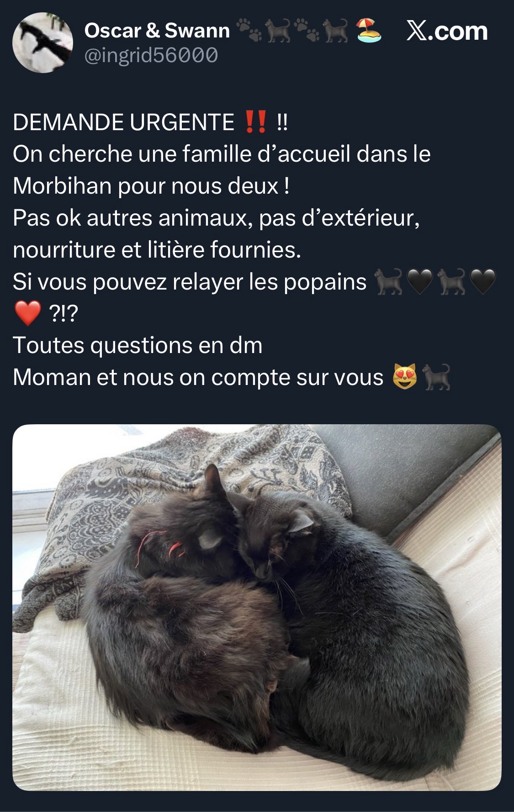Image resolution: width=514 pixels, height=812 pixels.
Task: Click the heart-eyes cat emoji
Action: click(405, 377)
